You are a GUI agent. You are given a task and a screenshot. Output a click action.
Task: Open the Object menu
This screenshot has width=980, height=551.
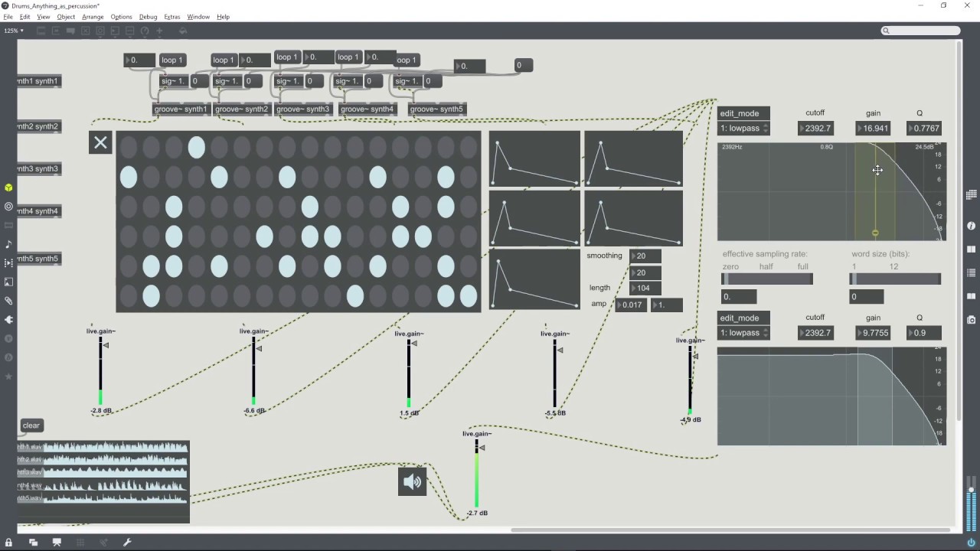point(66,17)
